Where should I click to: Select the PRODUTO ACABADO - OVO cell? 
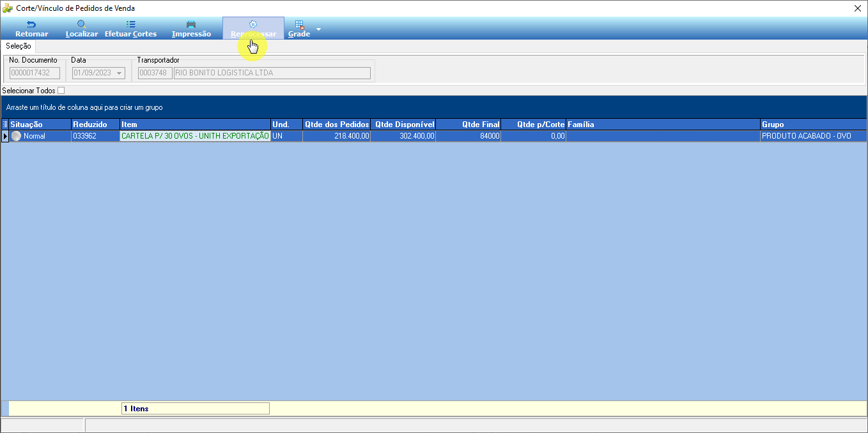point(814,136)
